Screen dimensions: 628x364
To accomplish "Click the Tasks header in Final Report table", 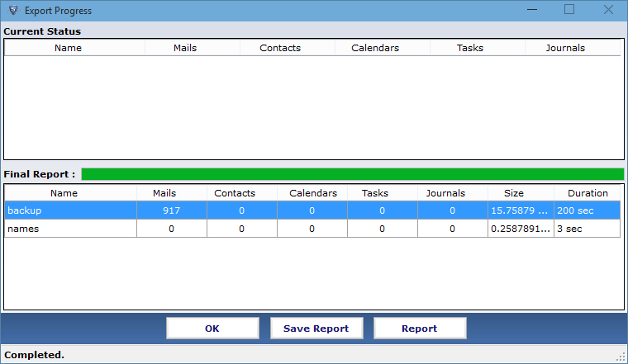I will [375, 193].
